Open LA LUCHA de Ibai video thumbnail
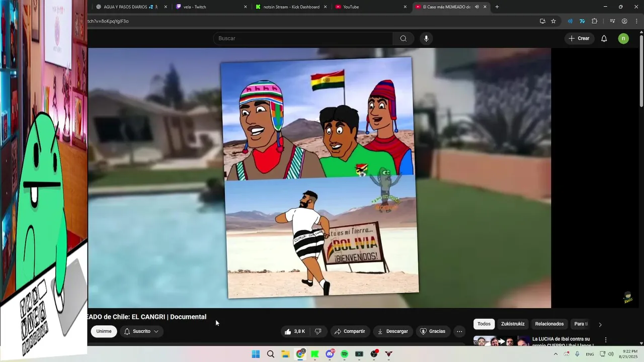644x362 pixels. coord(501,341)
